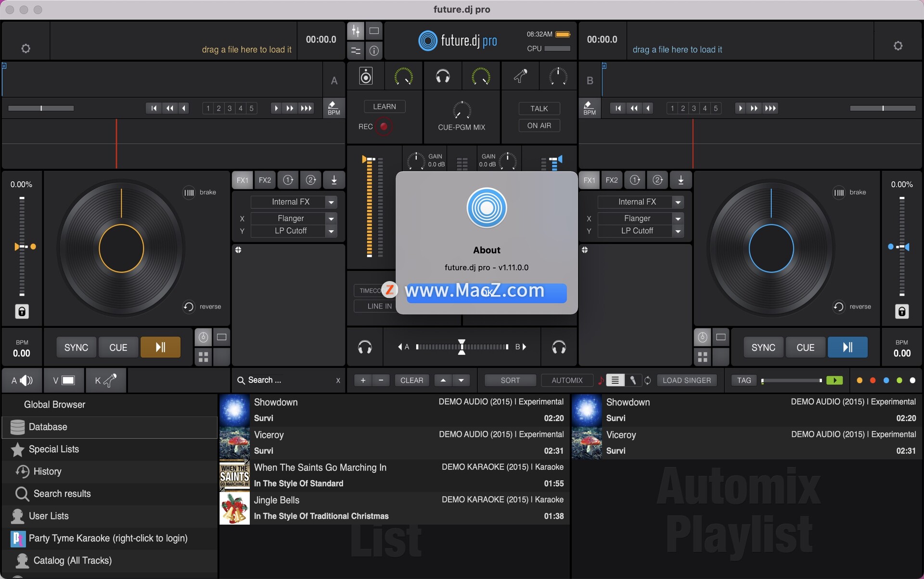Enable the LEARN button on mixer
Image resolution: width=924 pixels, height=579 pixels.
pyautogui.click(x=385, y=106)
